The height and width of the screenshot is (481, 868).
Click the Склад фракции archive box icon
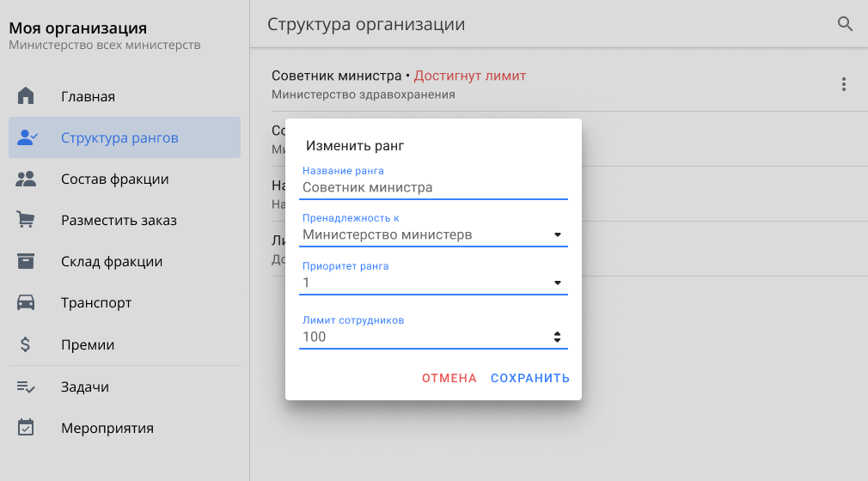(x=26, y=261)
